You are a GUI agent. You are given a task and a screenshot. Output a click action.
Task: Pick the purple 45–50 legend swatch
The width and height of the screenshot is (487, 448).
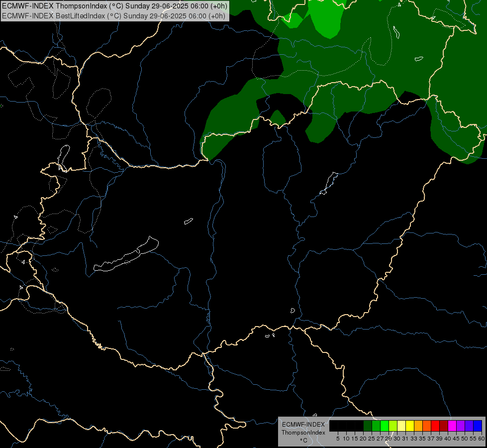[x=461, y=426]
